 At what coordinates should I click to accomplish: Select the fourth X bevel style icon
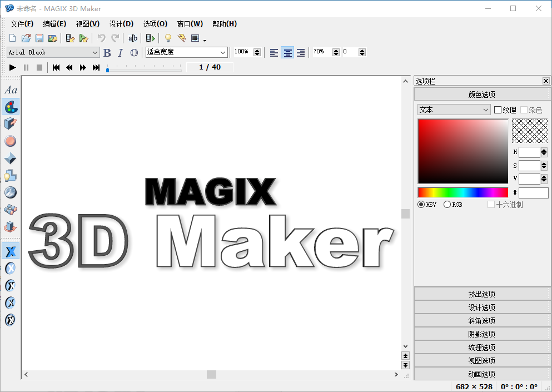click(x=11, y=302)
